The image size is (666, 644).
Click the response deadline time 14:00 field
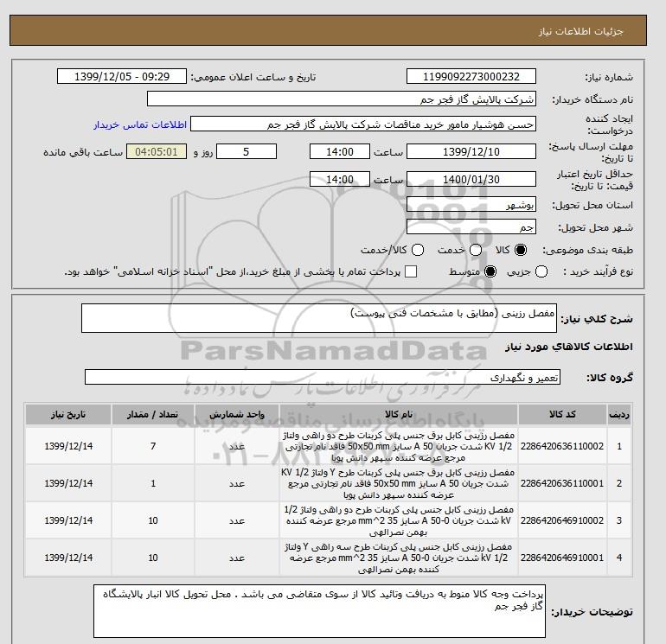(340, 151)
